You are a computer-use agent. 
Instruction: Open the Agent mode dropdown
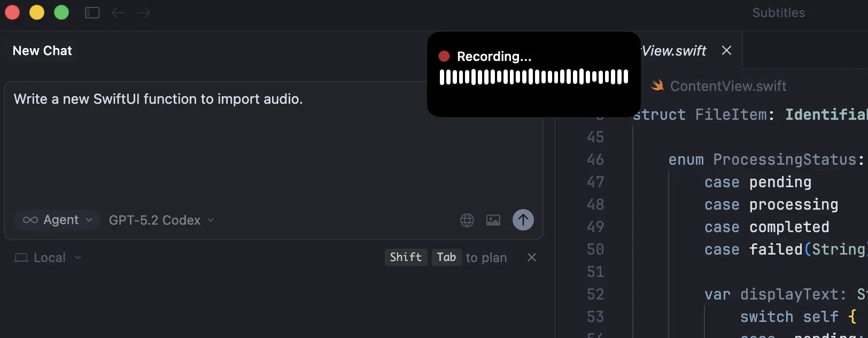(57, 220)
